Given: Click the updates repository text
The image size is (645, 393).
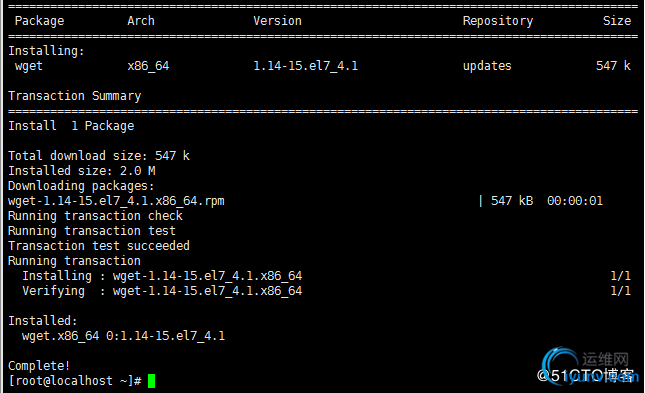Looking at the screenshot, I should pyautogui.click(x=487, y=66).
